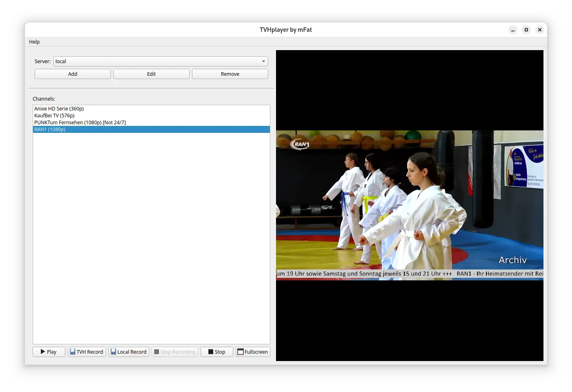Open the Help menu
The width and height of the screenshot is (572, 392).
click(x=34, y=42)
